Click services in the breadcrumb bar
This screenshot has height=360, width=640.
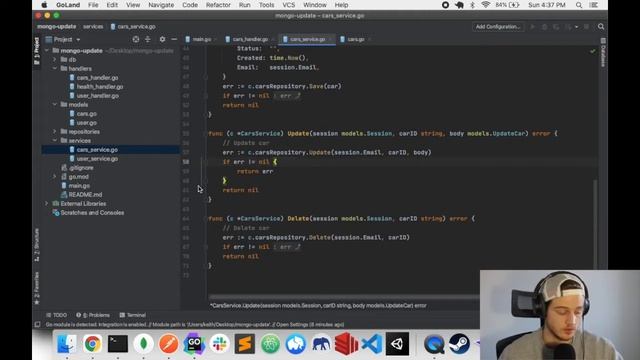[x=93, y=27]
